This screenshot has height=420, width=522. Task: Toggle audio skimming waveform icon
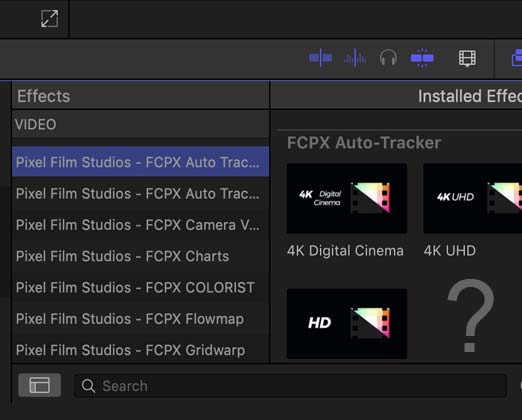[x=355, y=58]
